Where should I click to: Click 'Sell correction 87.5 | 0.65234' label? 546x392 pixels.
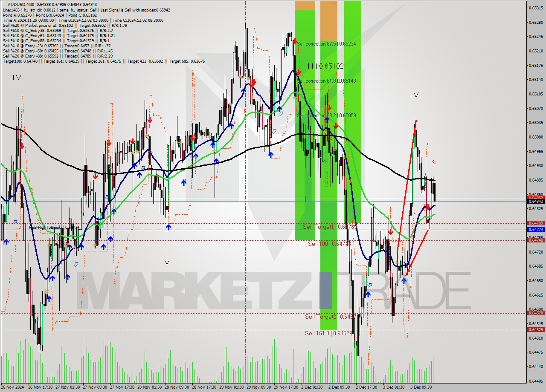point(326,44)
